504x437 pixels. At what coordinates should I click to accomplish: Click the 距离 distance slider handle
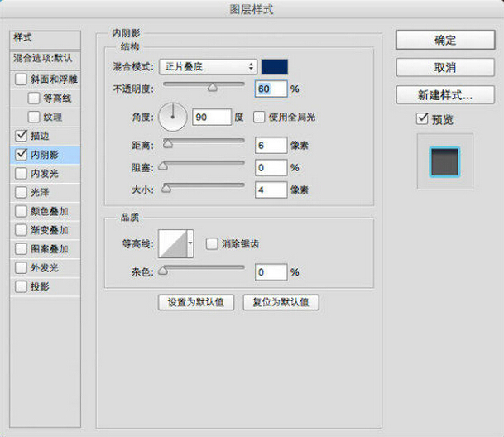click(x=168, y=144)
